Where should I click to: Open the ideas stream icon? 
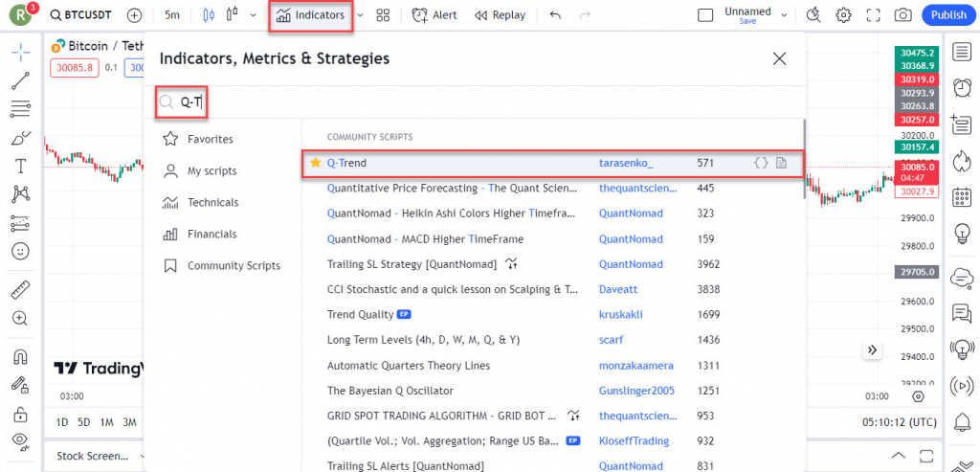[960, 349]
